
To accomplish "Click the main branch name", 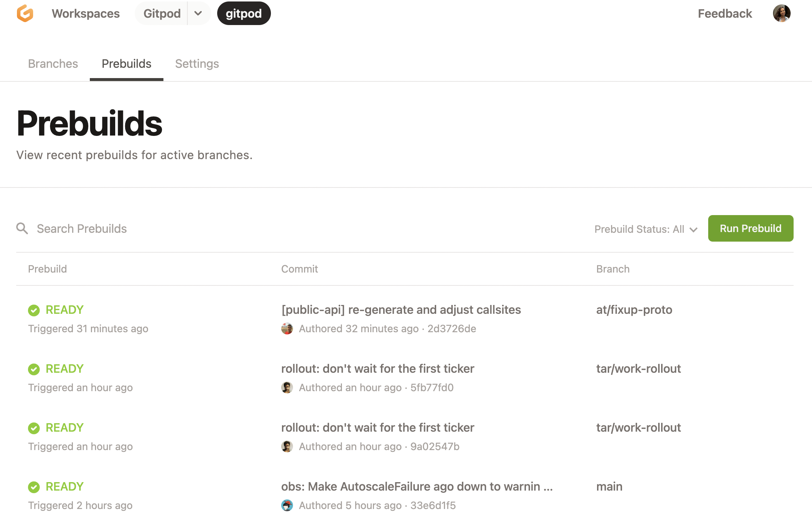I will click(609, 487).
